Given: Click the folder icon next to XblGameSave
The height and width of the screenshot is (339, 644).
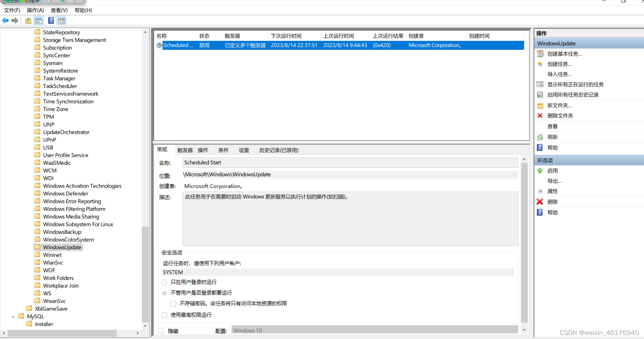Looking at the screenshot, I should pos(29,308).
